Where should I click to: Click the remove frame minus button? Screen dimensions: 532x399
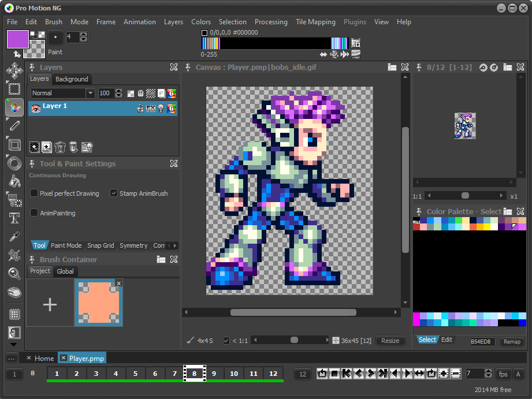(456, 374)
